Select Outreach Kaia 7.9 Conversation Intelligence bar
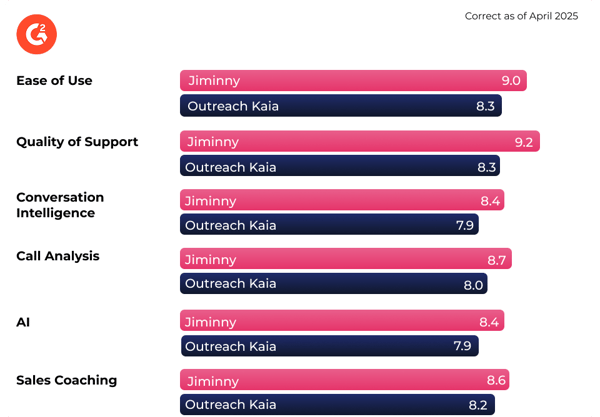The height and width of the screenshot is (417, 600). click(x=329, y=224)
